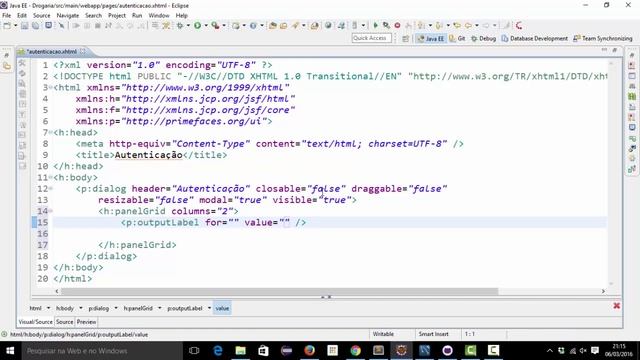Click the green Resume play icon in the toolbar
Screen dimensions: 640x360
pos(376,25)
